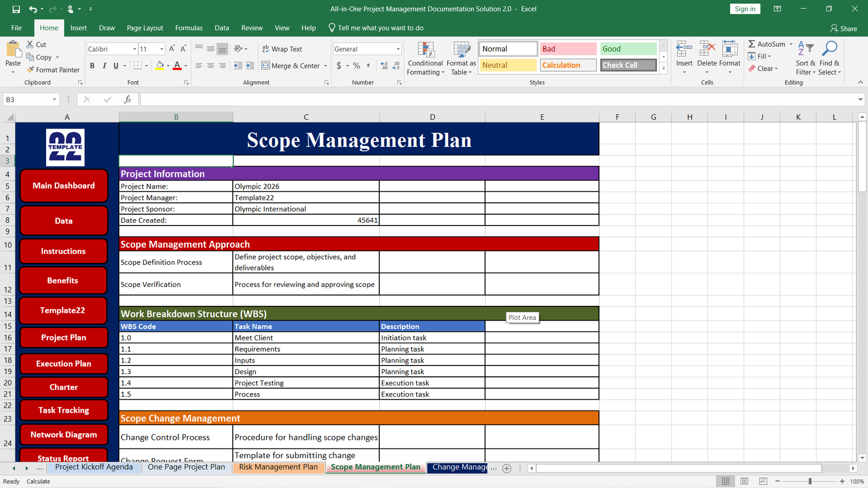Viewport: 868px width, 488px height.
Task: Open the Copy dropdown arrow
Action: click(x=57, y=57)
